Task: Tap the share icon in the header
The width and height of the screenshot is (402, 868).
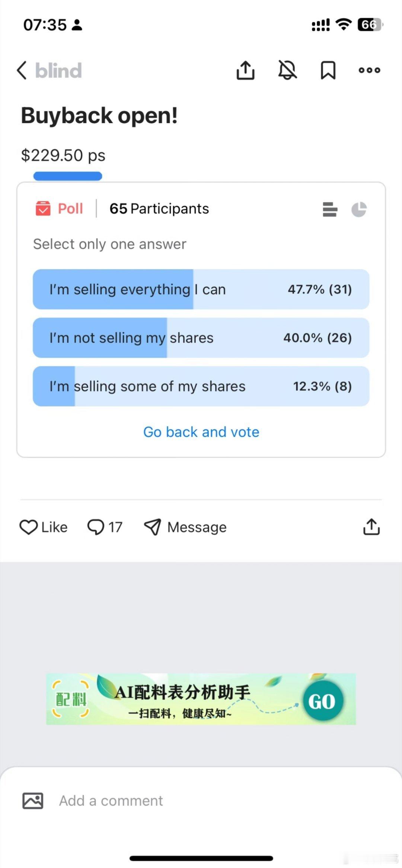Action: point(246,70)
